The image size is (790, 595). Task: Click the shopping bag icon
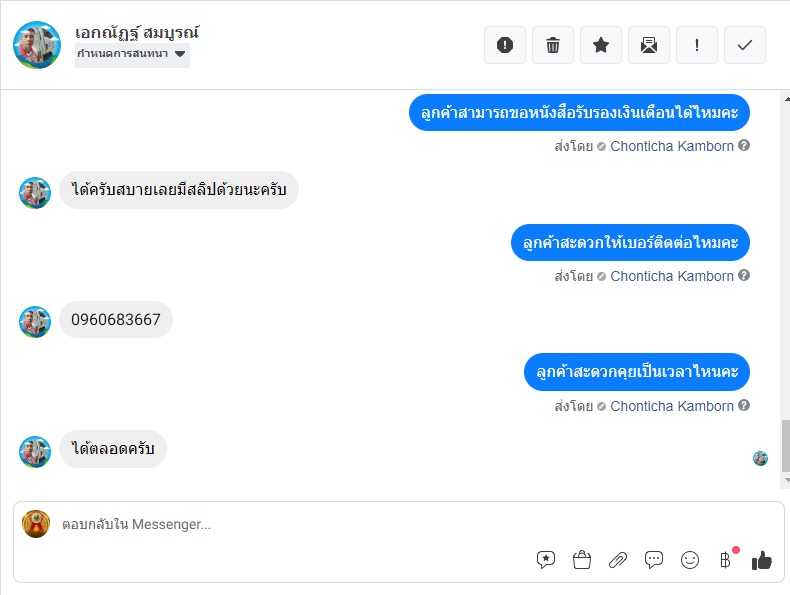click(582, 560)
